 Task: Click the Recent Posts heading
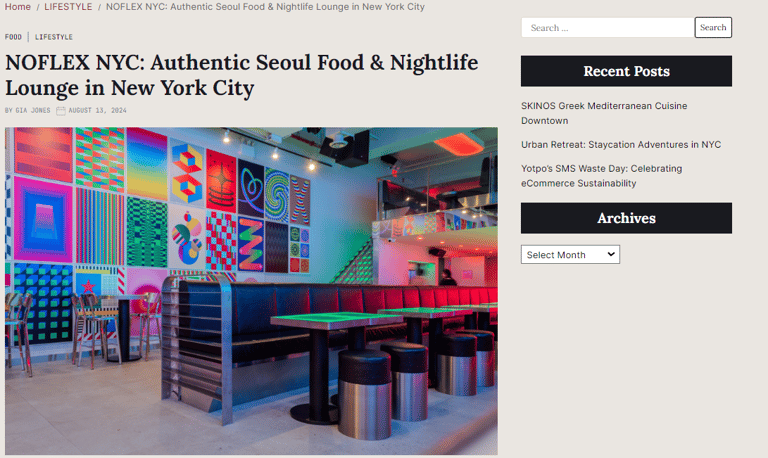tap(626, 71)
